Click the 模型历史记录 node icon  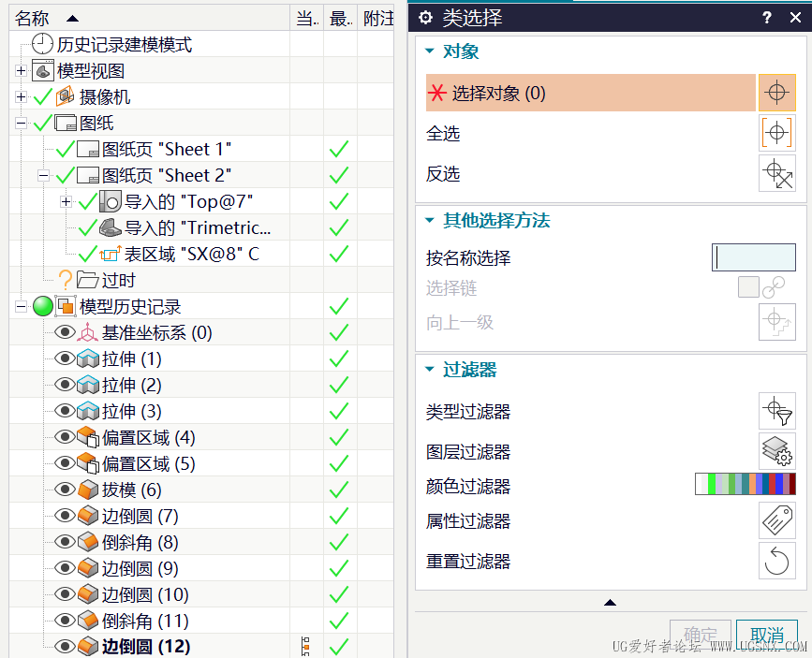pos(66,306)
